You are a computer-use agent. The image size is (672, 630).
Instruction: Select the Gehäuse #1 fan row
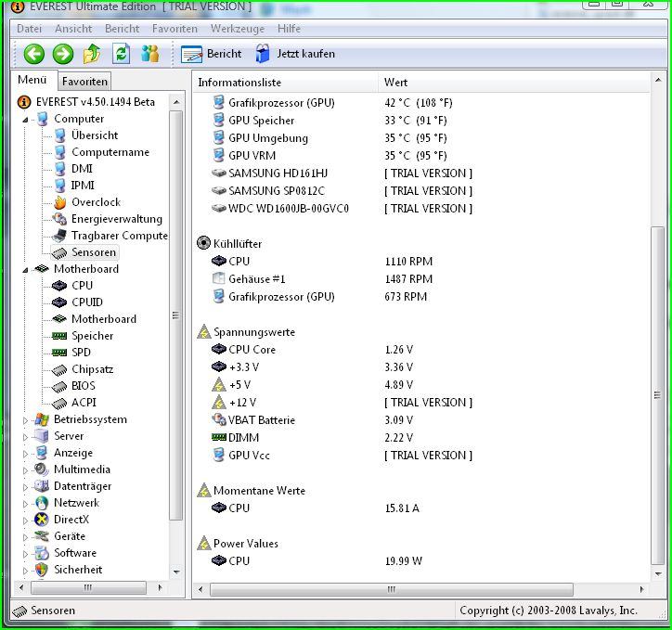tap(322, 278)
